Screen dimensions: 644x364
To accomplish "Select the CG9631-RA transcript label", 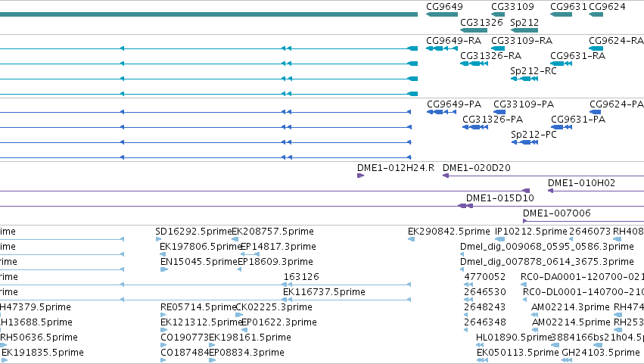I will [578, 56].
